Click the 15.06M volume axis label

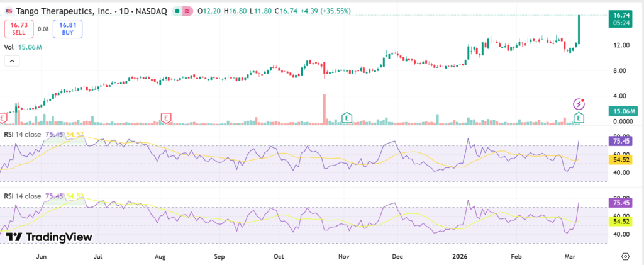coord(621,111)
